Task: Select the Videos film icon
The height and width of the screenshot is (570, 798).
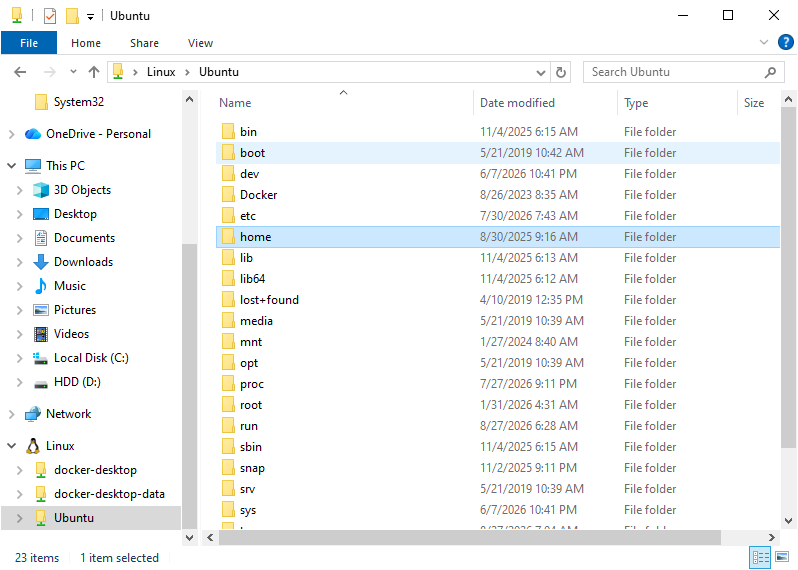Action: tap(41, 334)
